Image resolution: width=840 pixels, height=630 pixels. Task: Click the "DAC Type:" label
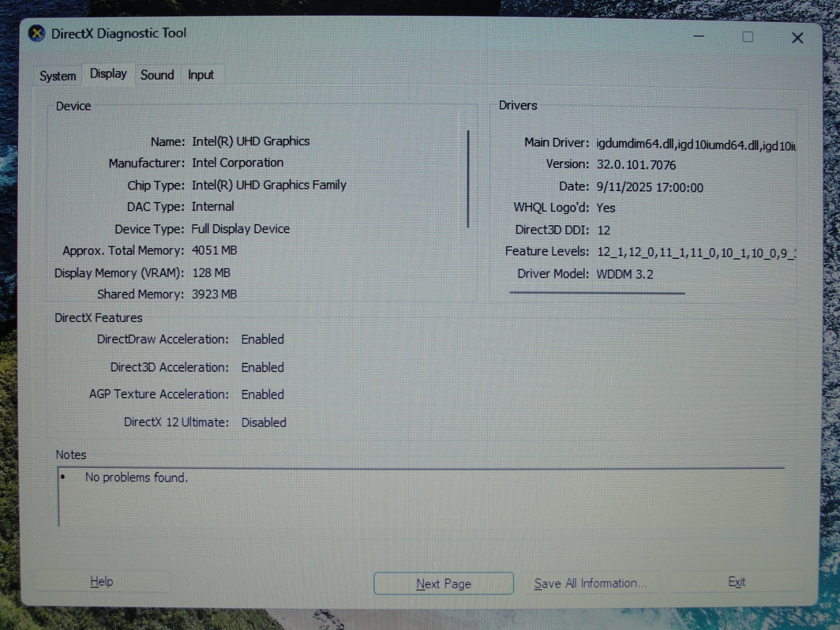(x=155, y=207)
